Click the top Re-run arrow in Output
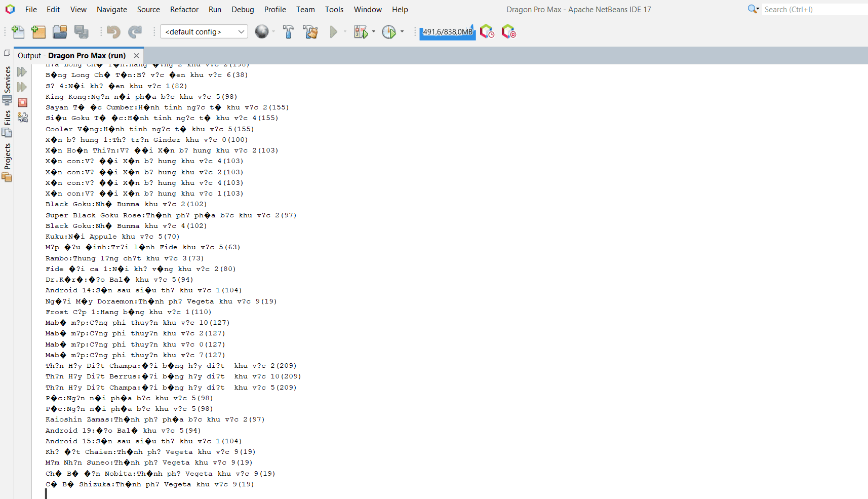Viewport: 868px width, 499px height. tap(22, 72)
